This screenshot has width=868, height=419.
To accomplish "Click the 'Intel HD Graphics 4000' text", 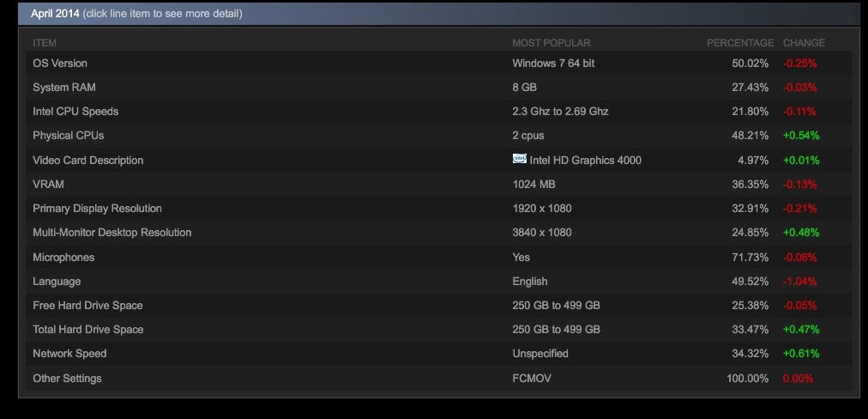I will [586, 161].
